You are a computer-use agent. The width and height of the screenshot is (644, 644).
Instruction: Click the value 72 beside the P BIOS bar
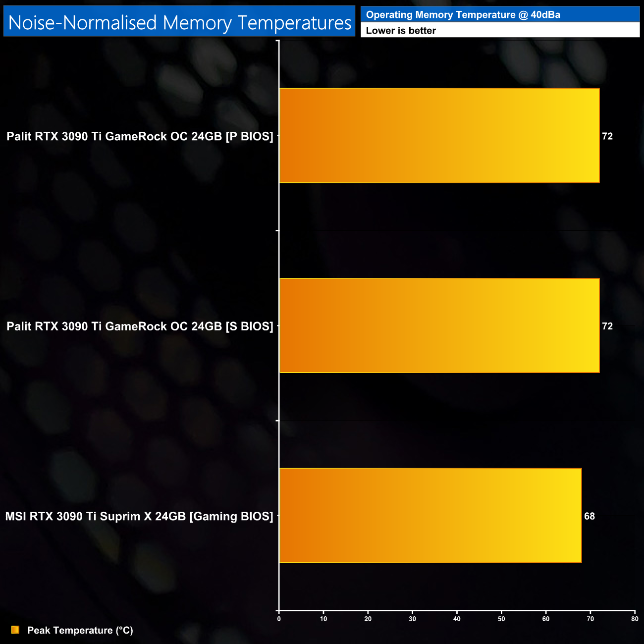(x=607, y=136)
